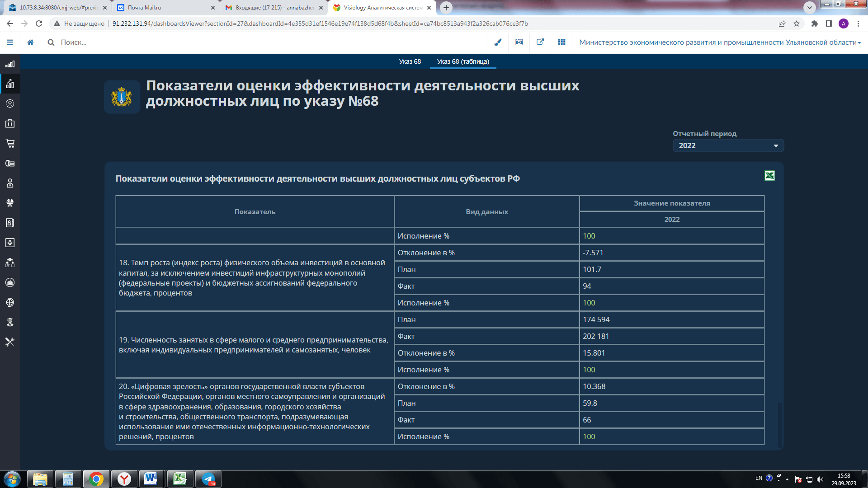
Task: Click the browser address bar URL
Action: [320, 23]
